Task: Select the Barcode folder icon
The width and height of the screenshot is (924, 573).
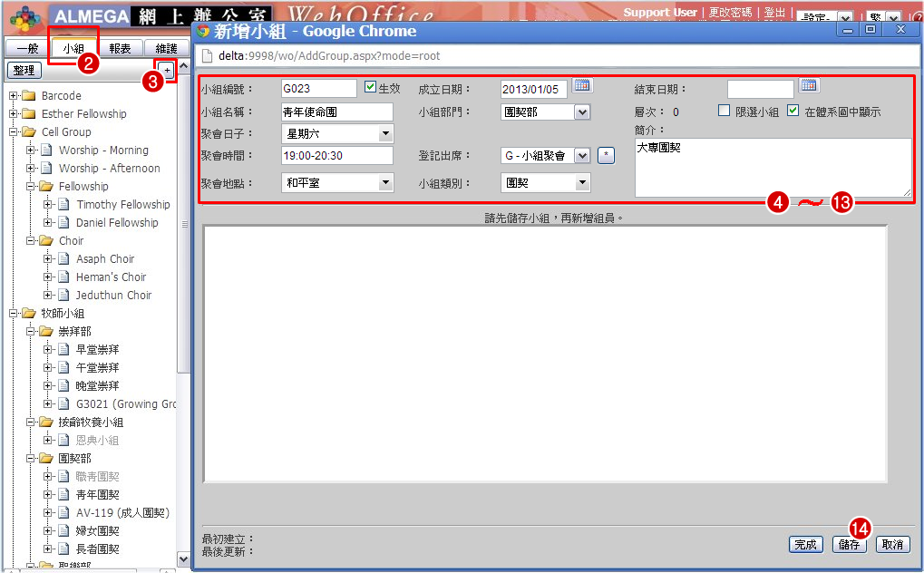Action: 28,96
